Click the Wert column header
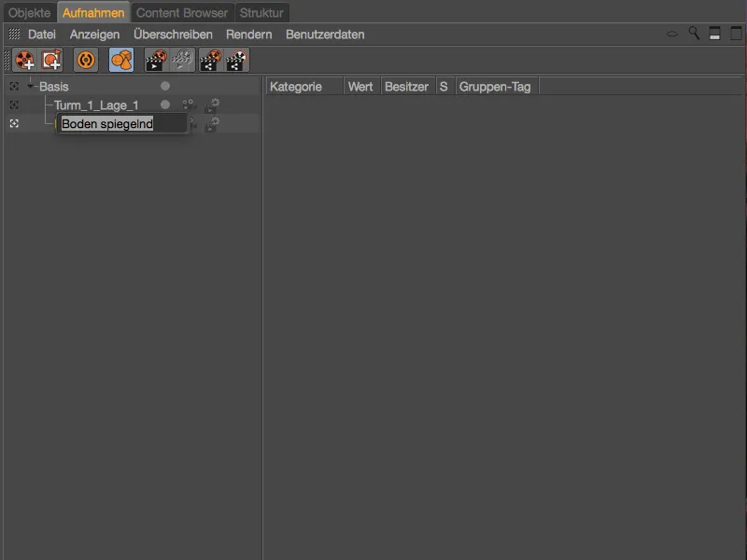 361,87
